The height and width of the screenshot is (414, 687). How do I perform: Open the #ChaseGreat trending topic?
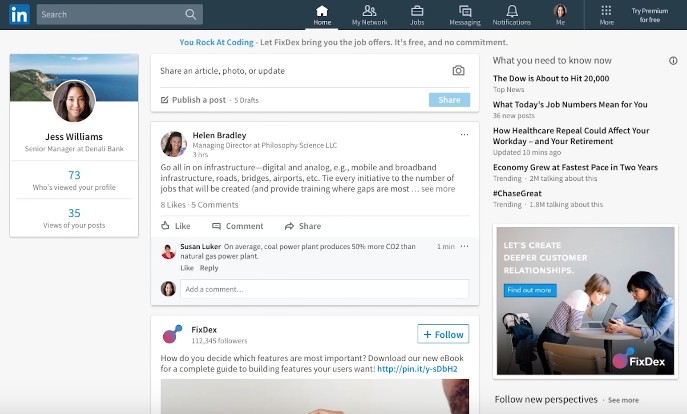pyautogui.click(x=517, y=194)
